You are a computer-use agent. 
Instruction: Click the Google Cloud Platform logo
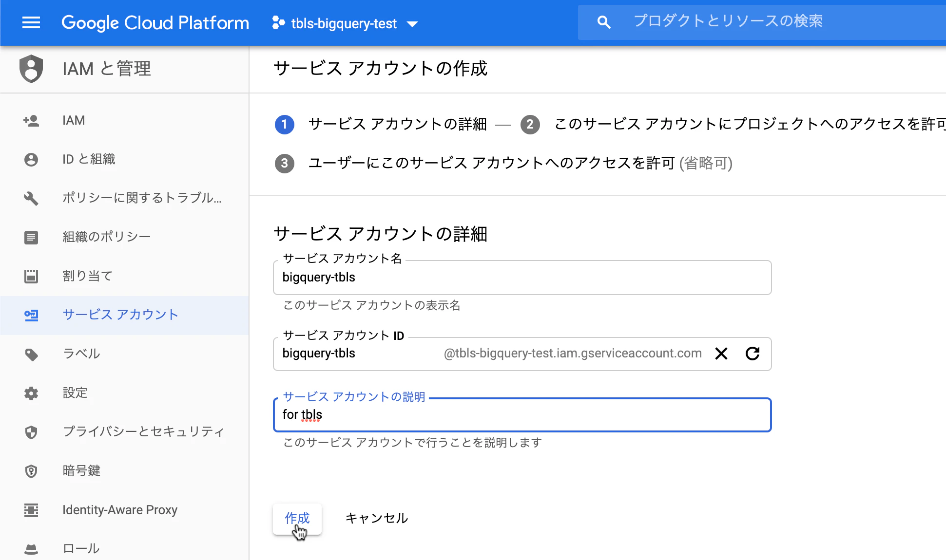(x=155, y=23)
